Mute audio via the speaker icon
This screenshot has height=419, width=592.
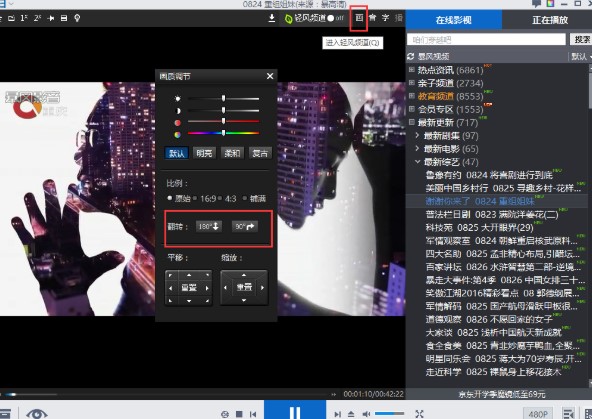(366, 414)
